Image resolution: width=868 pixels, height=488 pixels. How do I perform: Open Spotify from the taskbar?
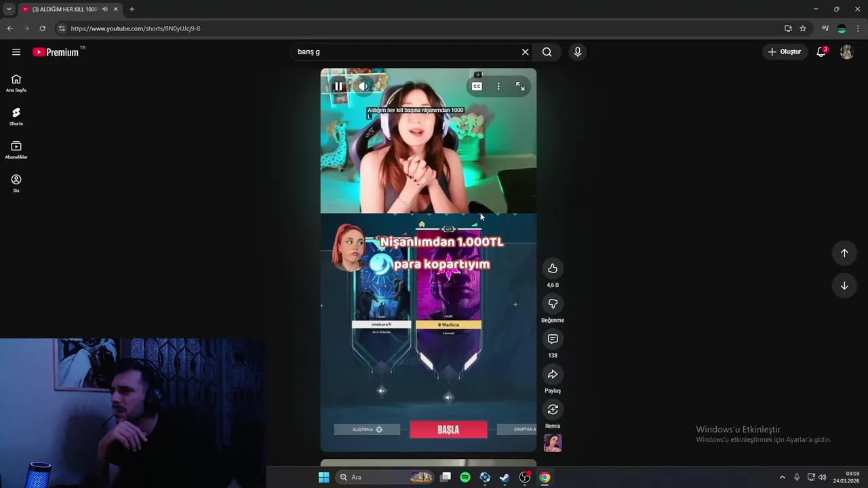(465, 477)
